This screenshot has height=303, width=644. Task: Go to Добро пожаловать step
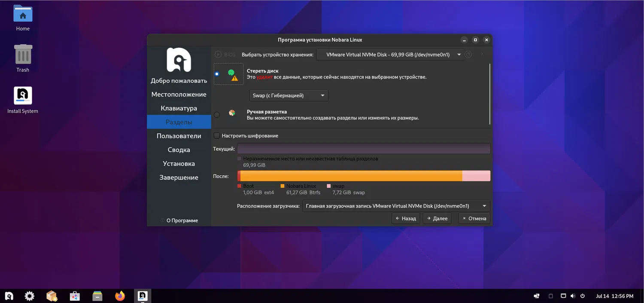coord(179,80)
